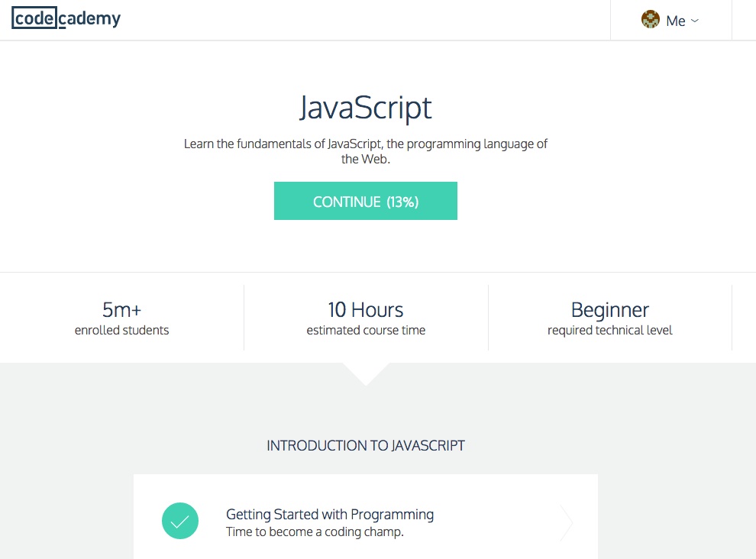Open the Me account menu
The height and width of the screenshot is (559, 756).
tap(675, 21)
